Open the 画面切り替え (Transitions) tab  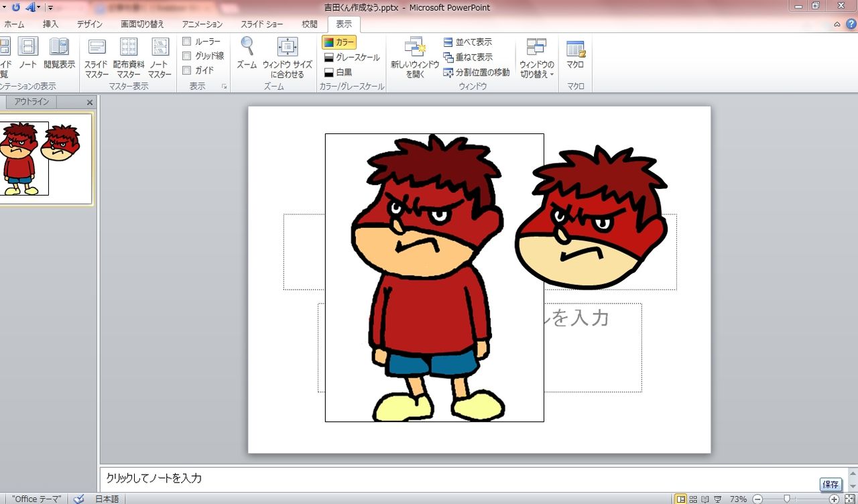point(142,24)
